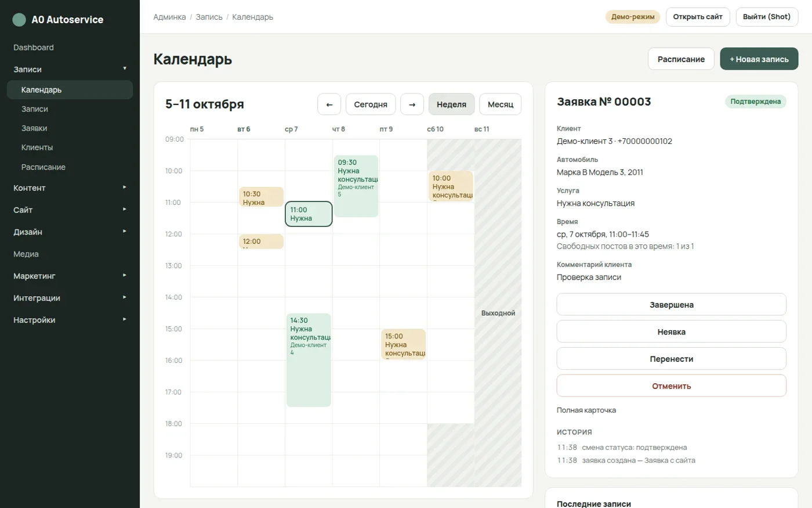Screen dimensions: 812x508
Task: Select Wednesday 11:00 appointment block
Action: point(309,214)
